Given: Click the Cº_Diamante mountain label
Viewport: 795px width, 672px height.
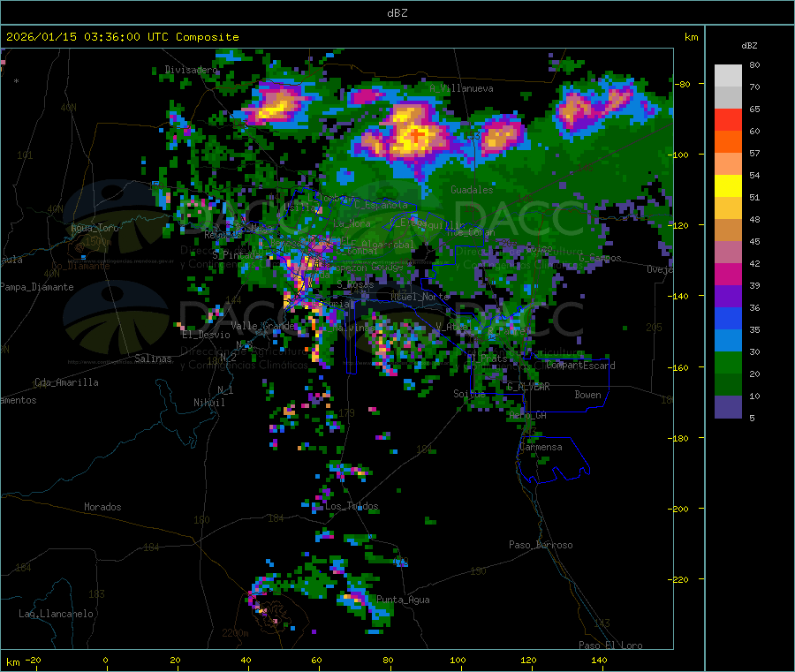Looking at the screenshot, I should click(x=80, y=266).
